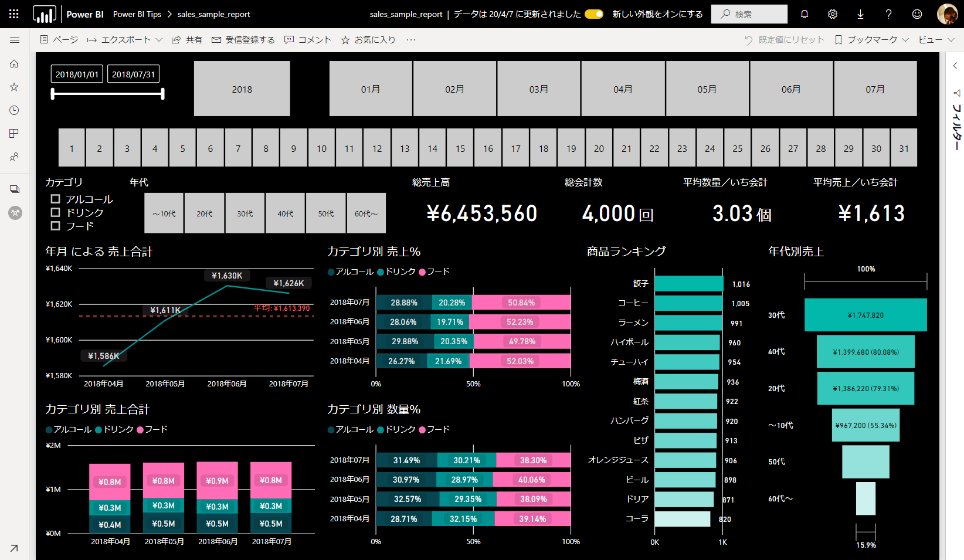Open コメント in the toolbar
The width and height of the screenshot is (964, 560).
308,40
